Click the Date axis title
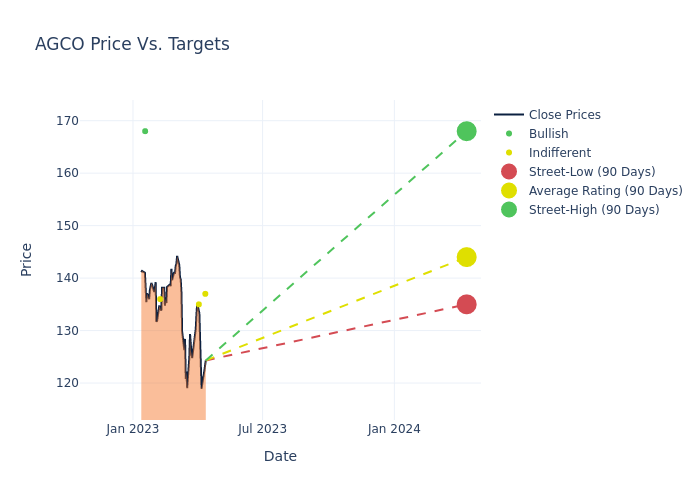The image size is (700, 500). (280, 456)
